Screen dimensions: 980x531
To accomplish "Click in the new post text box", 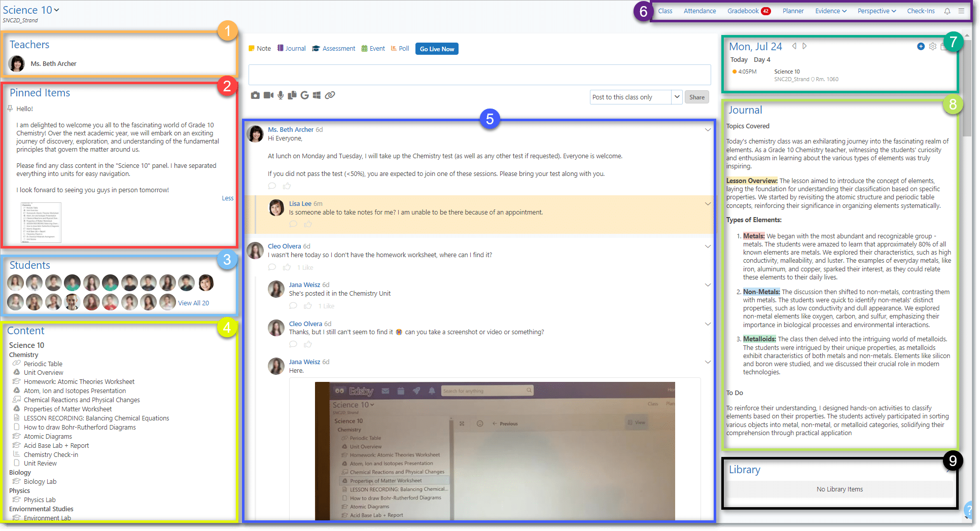I will 479,75.
